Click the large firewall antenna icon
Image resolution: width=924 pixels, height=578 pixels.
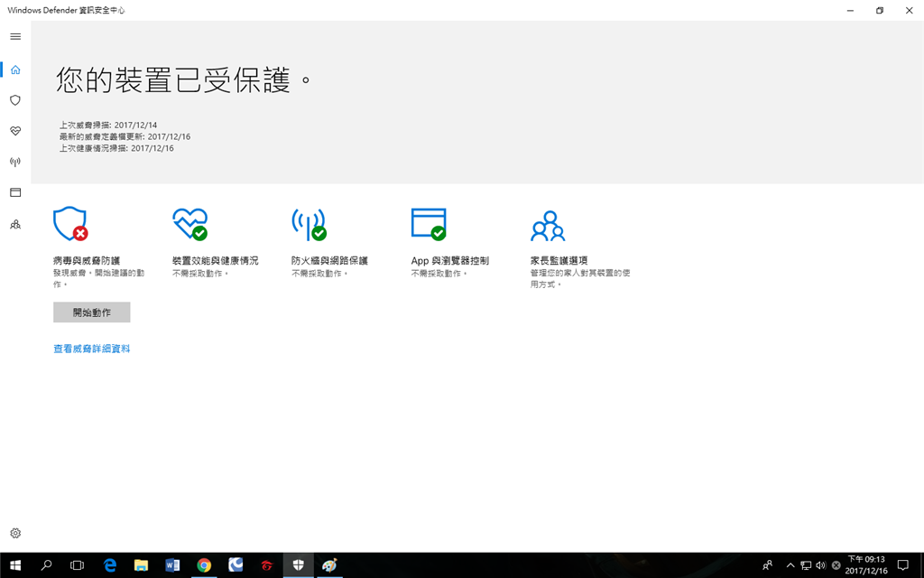[x=309, y=224]
